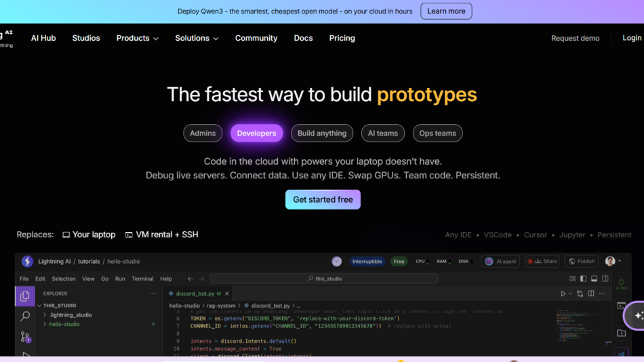Expand the Products dropdown
644x362 pixels.
pos(137,38)
